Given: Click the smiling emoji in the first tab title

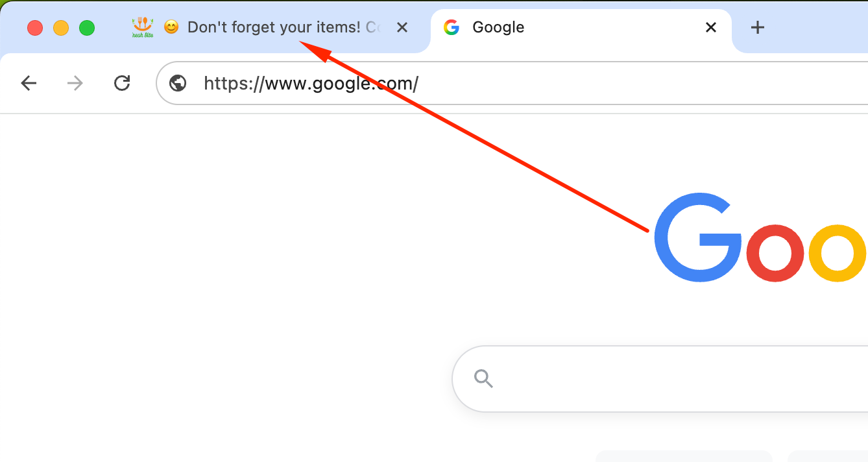Looking at the screenshot, I should (x=171, y=27).
